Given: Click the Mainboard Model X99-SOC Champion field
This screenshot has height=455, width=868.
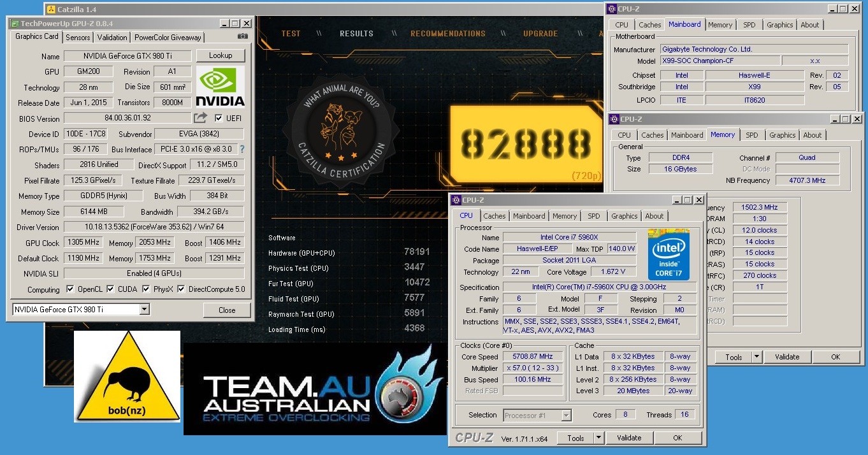Looking at the screenshot, I should coord(720,61).
